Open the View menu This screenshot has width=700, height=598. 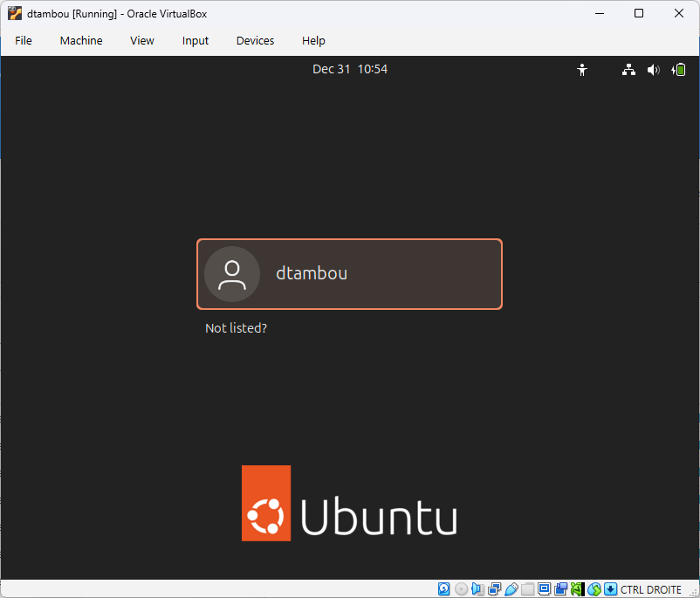[142, 41]
